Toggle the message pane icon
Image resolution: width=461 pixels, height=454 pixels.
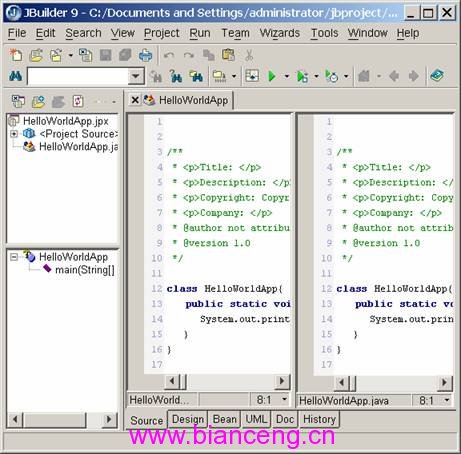point(252,76)
